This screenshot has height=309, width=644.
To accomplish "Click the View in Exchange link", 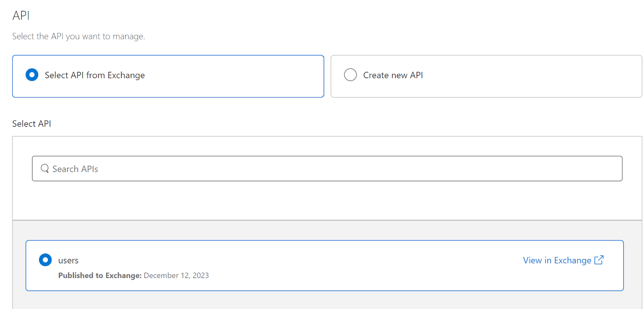I will (x=557, y=260).
